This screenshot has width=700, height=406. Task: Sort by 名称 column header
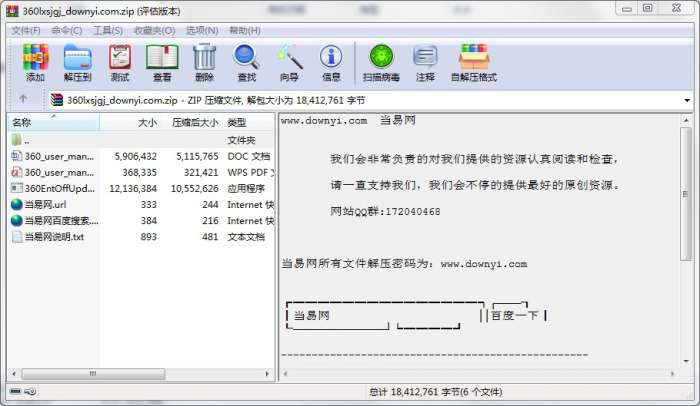54,122
